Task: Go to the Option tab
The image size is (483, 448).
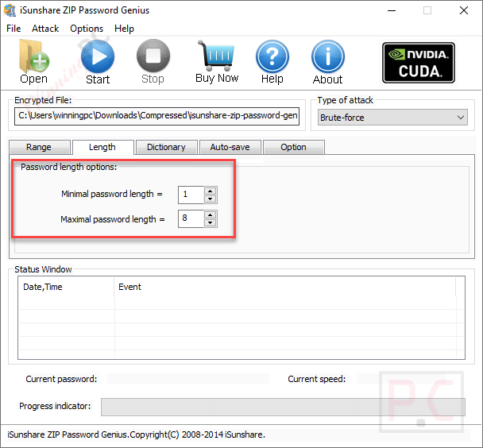Action: [294, 147]
